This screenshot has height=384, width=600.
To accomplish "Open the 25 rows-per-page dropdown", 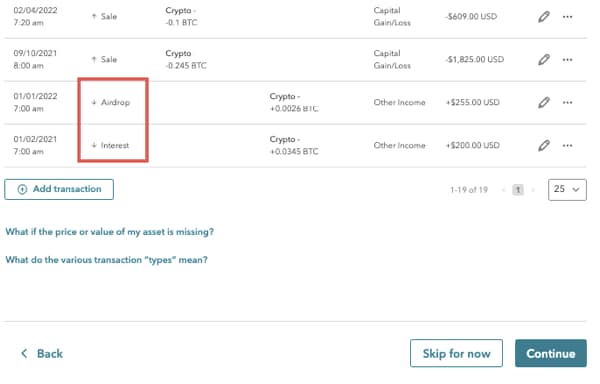I will pos(567,190).
